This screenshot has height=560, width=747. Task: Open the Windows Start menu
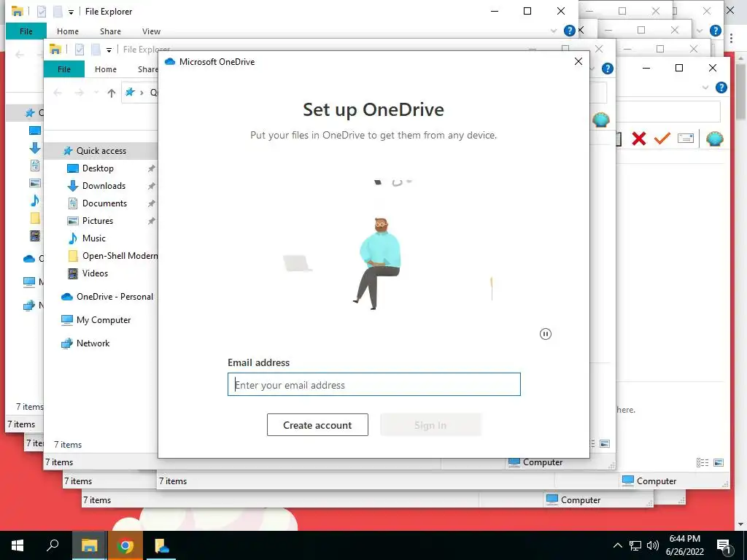[x=18, y=545]
